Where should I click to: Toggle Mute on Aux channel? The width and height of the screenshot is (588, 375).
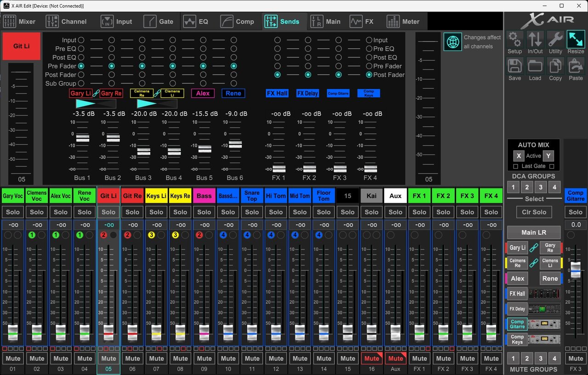[x=396, y=358]
